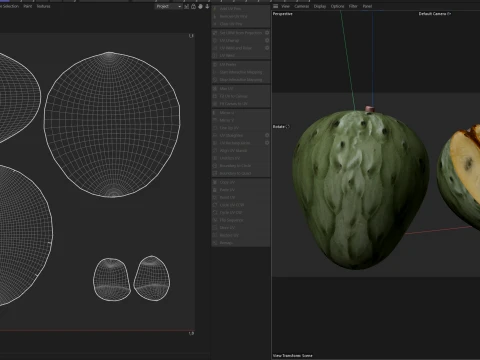Select the large round UV island
This screenshot has height=360, width=480.
pos(112,125)
